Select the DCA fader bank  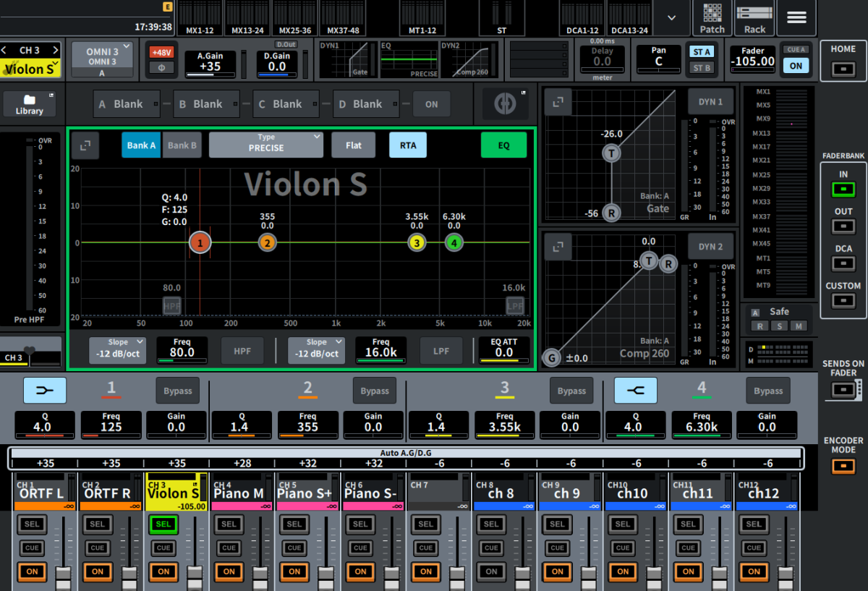[843, 263]
